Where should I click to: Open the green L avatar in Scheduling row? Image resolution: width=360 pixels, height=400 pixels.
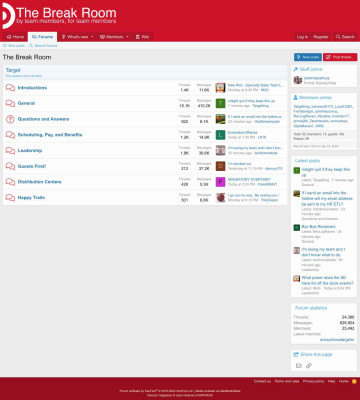click(220, 135)
